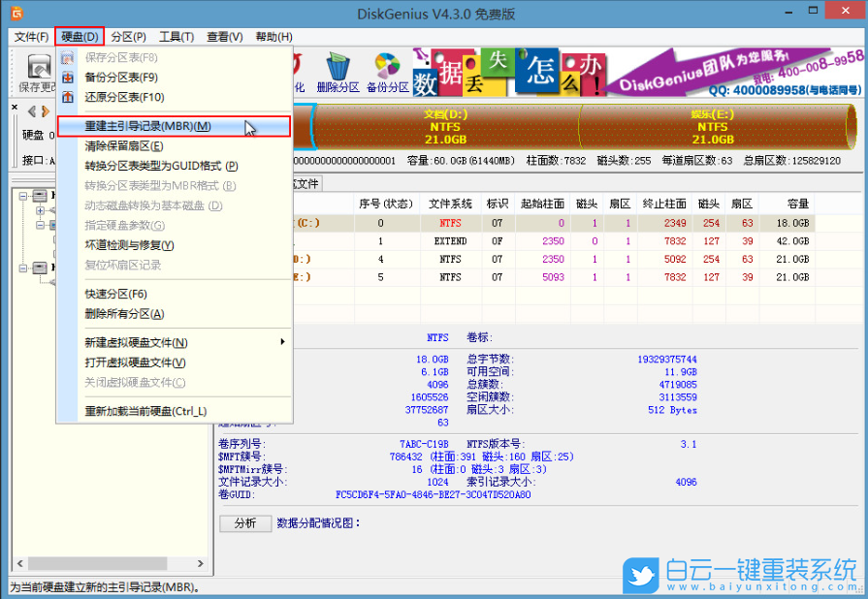Collapse the first hard disk node in the tree
Image resolution: width=868 pixels, height=599 pixels.
23,196
